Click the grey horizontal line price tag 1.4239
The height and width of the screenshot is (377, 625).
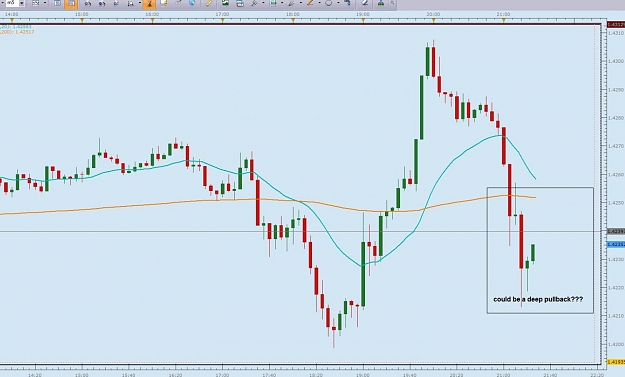point(616,231)
